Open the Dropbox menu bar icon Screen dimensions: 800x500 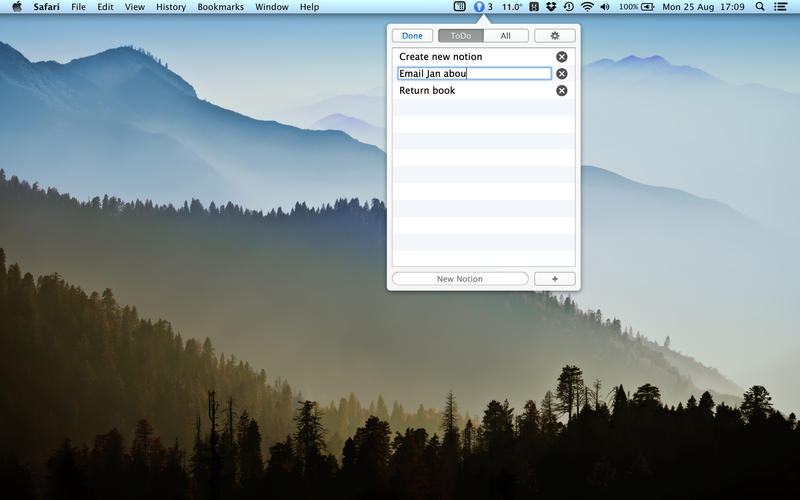(x=550, y=7)
